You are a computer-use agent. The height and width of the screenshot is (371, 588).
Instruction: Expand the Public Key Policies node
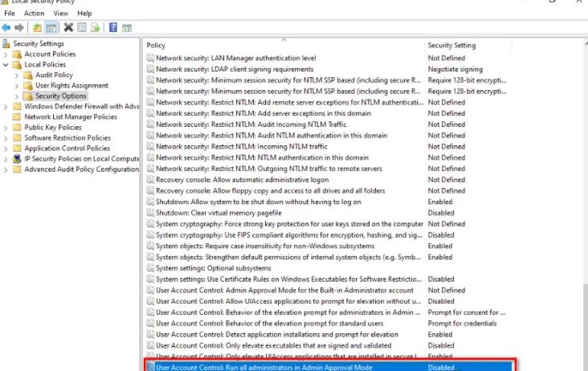pos(6,128)
